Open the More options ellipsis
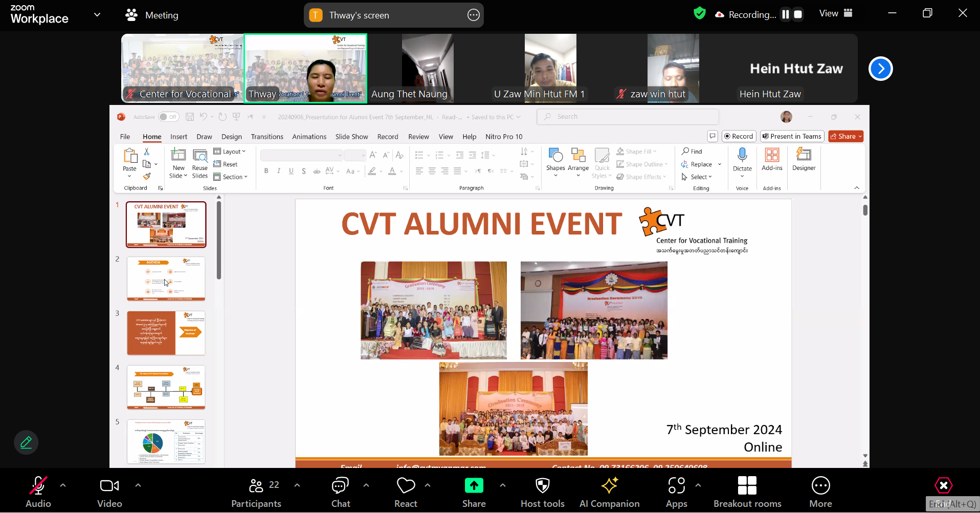This screenshot has height=513, width=980. coord(820,485)
